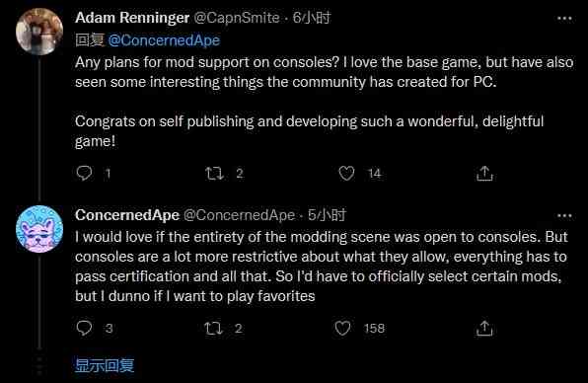Retweet Adam Renninger's tweet
This screenshot has width=588, height=383.
coord(214,174)
